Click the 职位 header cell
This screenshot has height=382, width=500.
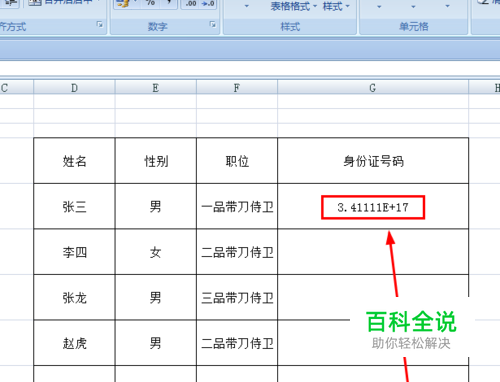[x=237, y=161]
